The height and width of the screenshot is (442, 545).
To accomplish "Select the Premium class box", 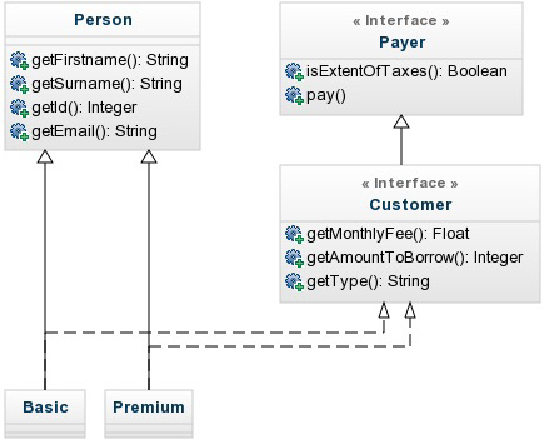I will coord(149,414).
